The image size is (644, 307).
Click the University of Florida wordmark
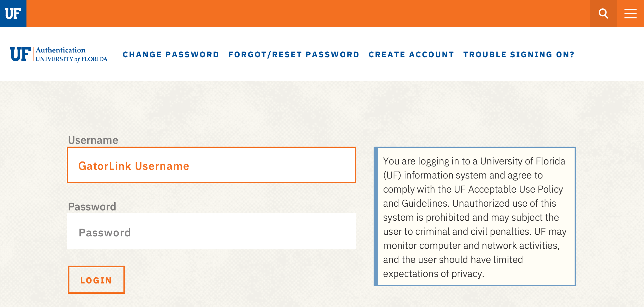[x=71, y=59]
